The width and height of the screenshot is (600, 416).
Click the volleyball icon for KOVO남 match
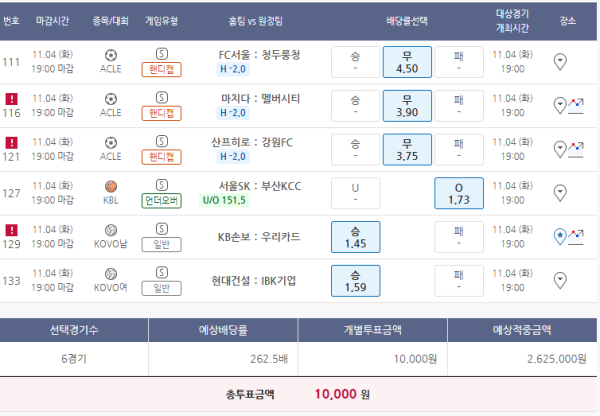(110, 230)
